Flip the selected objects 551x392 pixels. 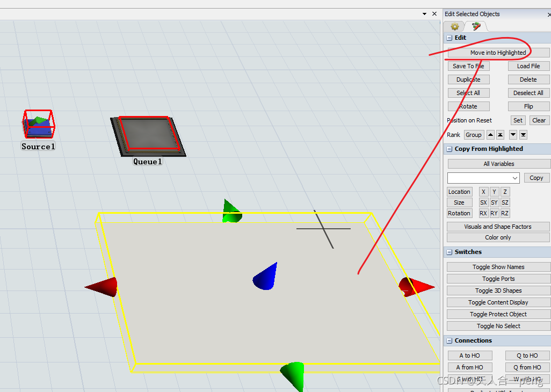click(x=528, y=106)
